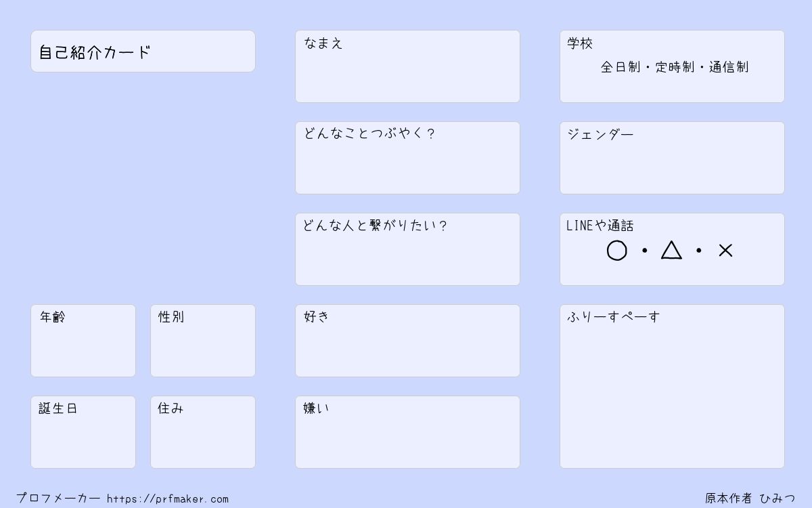Click the 原本作者 ひみつ credit text

pyautogui.click(x=750, y=499)
